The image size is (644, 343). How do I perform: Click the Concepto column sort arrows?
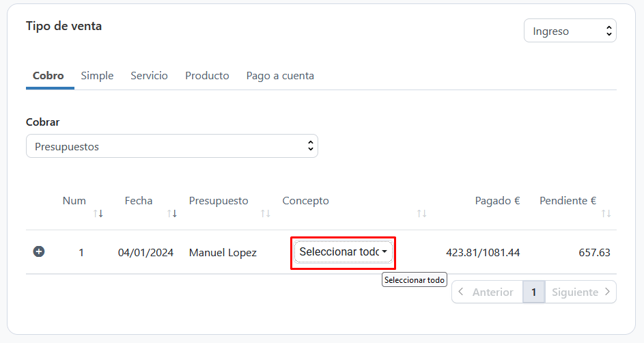tap(421, 214)
